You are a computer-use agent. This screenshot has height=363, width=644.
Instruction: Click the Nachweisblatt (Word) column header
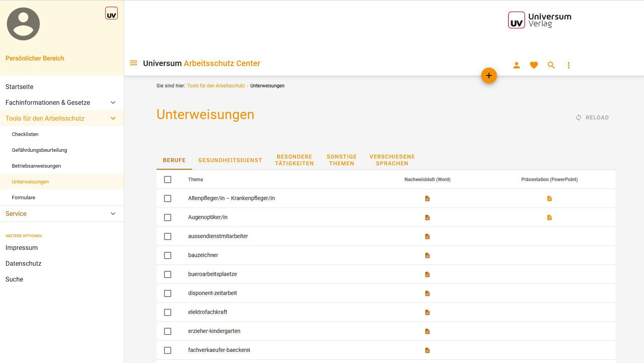tap(427, 180)
